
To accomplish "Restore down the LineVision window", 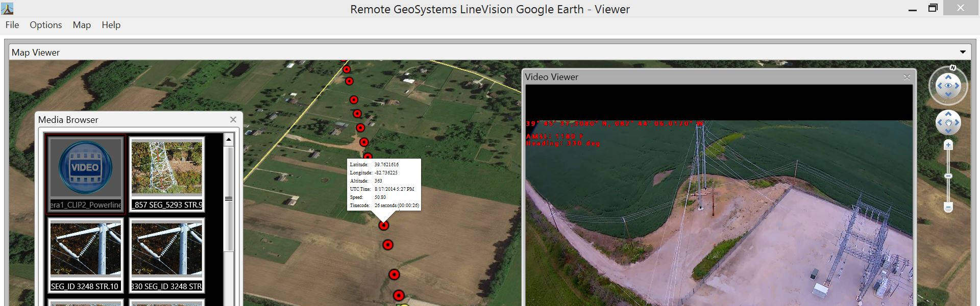I will point(933,8).
